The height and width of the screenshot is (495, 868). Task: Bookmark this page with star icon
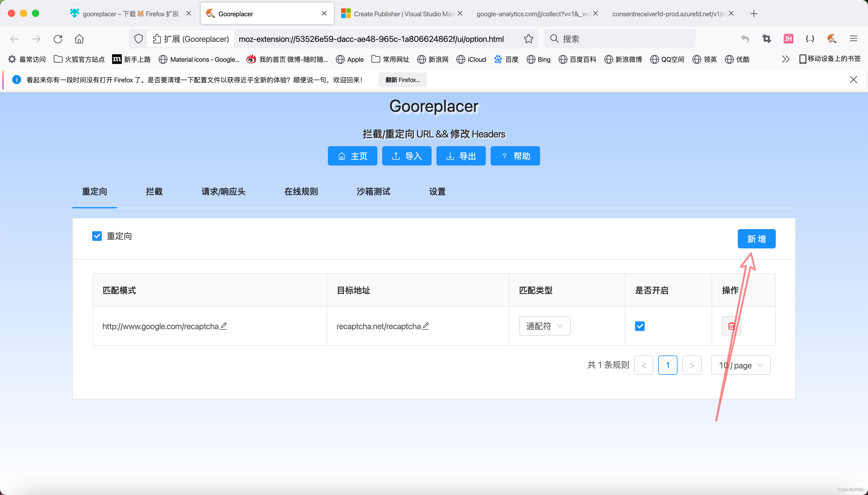pos(528,39)
